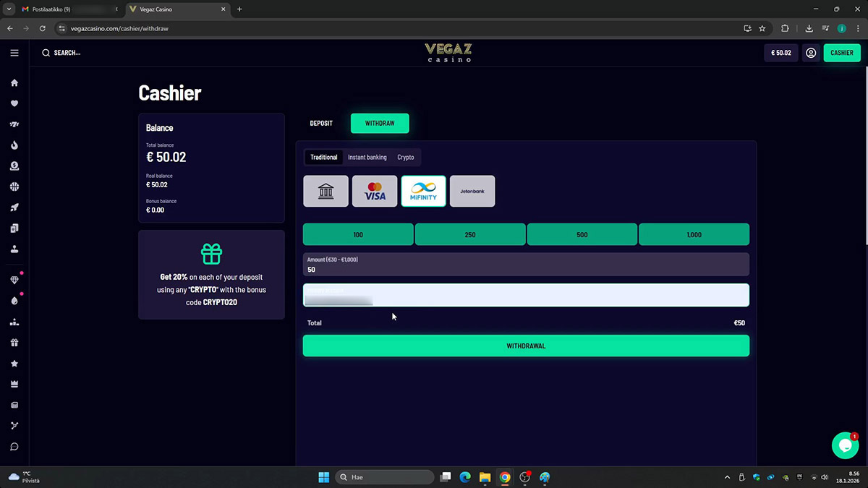Viewport: 868px width, 488px height.
Task: Switch to the Deposit tab
Action: 321,124
